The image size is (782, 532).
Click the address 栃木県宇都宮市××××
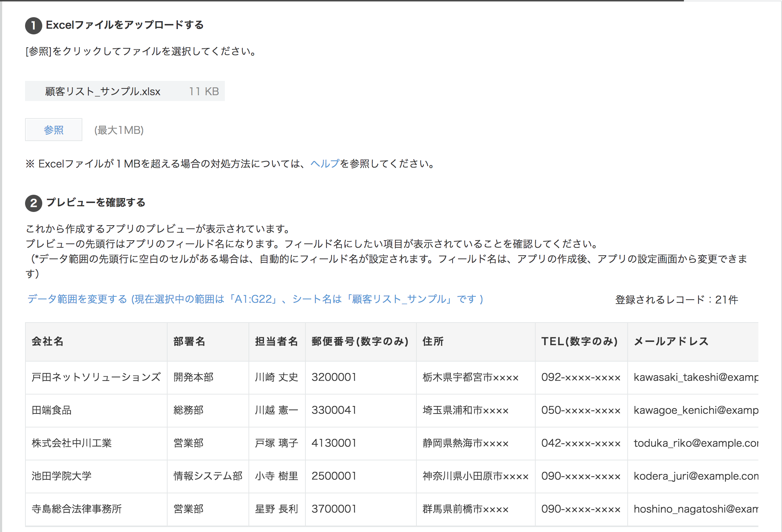(x=476, y=377)
